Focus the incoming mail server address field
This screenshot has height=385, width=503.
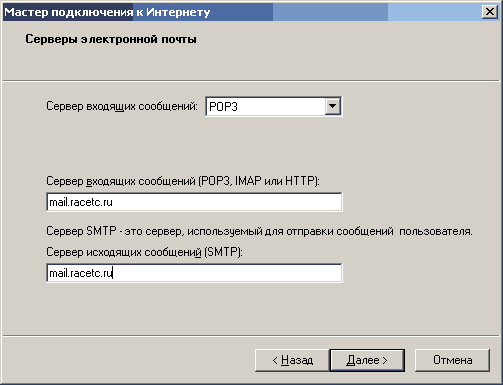coord(194,202)
